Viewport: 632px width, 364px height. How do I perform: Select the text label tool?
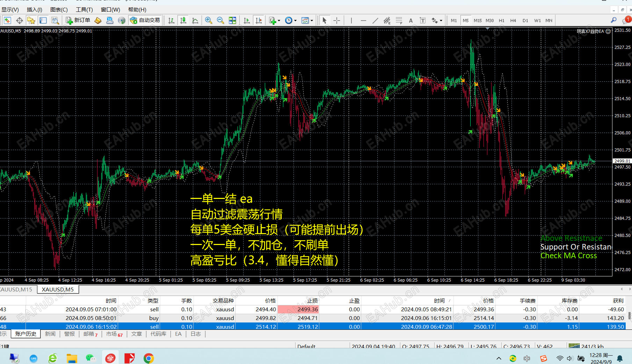click(x=423, y=21)
